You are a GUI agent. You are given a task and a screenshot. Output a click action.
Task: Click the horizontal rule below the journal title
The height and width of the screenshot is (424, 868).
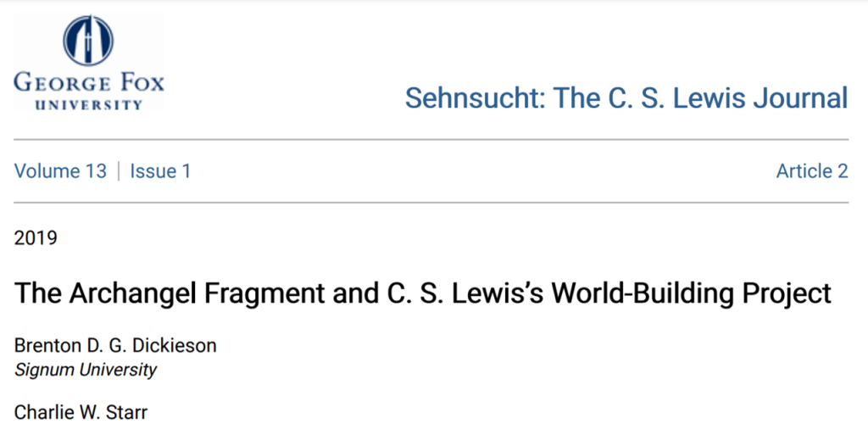click(x=431, y=139)
